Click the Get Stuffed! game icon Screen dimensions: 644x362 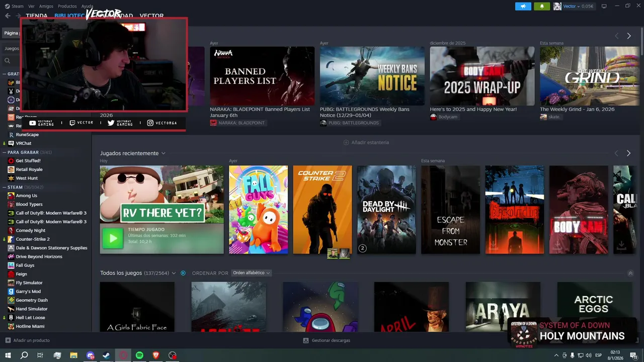point(11,161)
